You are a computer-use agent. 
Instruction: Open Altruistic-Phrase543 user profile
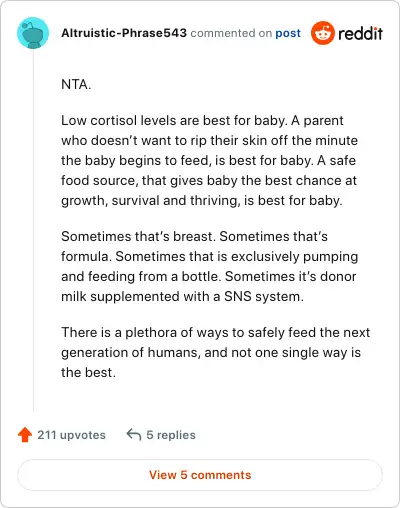(x=124, y=33)
